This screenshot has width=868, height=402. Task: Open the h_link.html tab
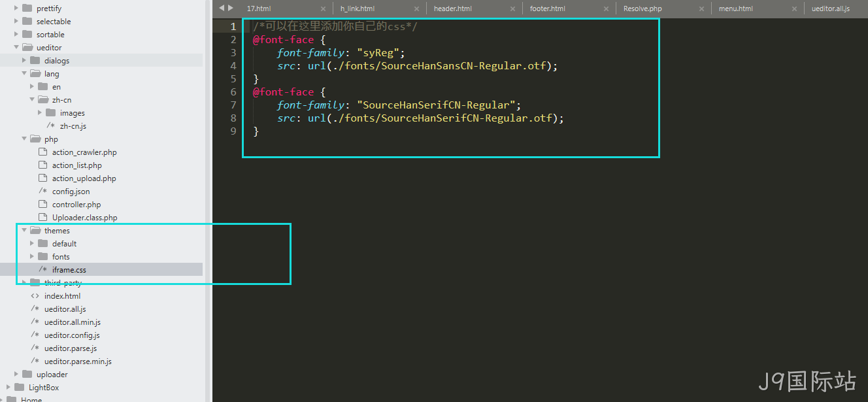point(358,9)
